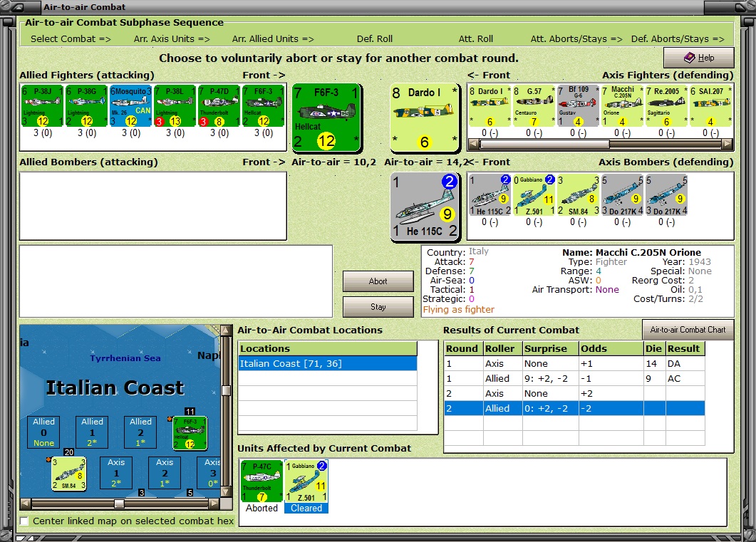Click the Locations column header

(x=328, y=349)
